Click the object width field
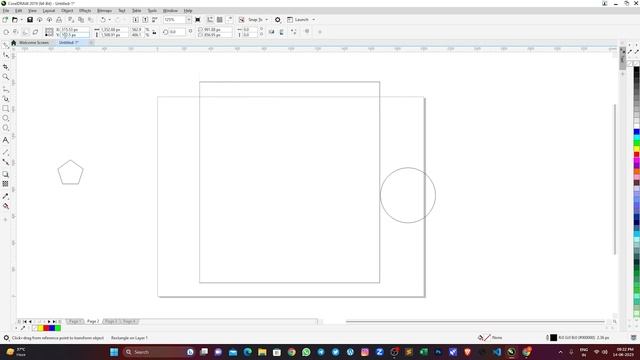This screenshot has width=640, height=360. 114,30
